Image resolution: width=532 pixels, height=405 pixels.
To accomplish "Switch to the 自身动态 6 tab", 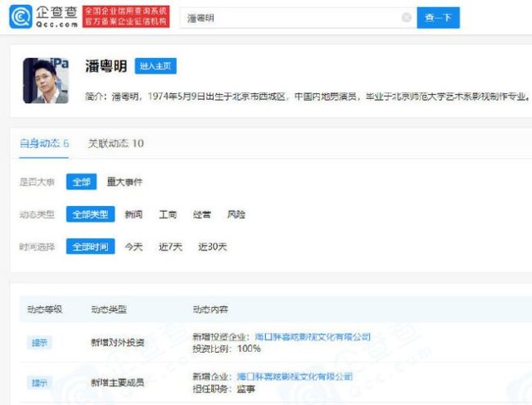I will click(x=44, y=143).
